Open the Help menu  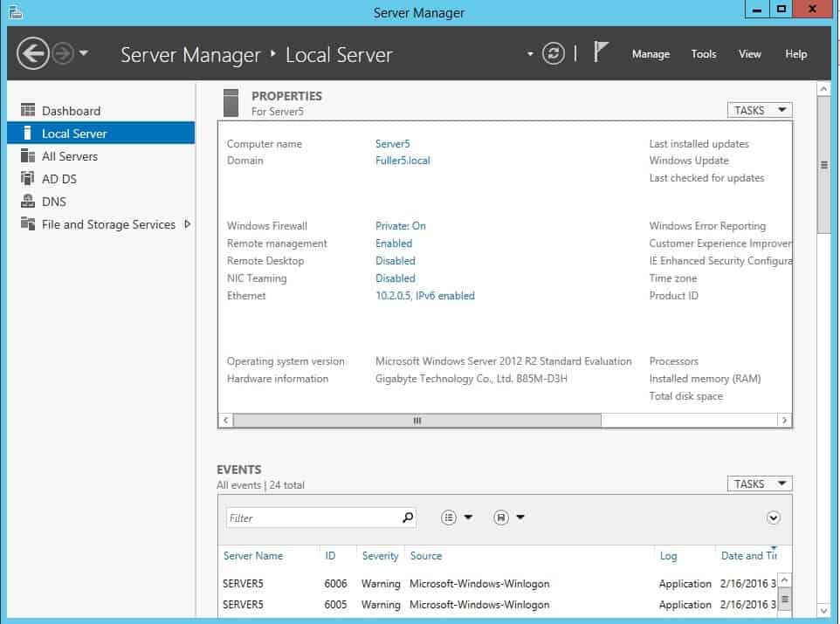[796, 54]
